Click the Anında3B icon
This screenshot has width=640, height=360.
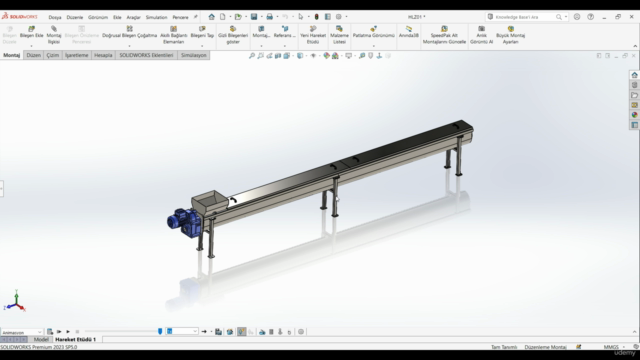[409, 29]
